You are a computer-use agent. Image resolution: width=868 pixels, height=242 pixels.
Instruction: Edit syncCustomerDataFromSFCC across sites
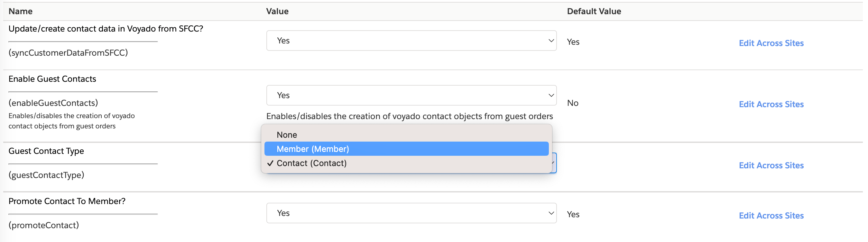pos(771,43)
